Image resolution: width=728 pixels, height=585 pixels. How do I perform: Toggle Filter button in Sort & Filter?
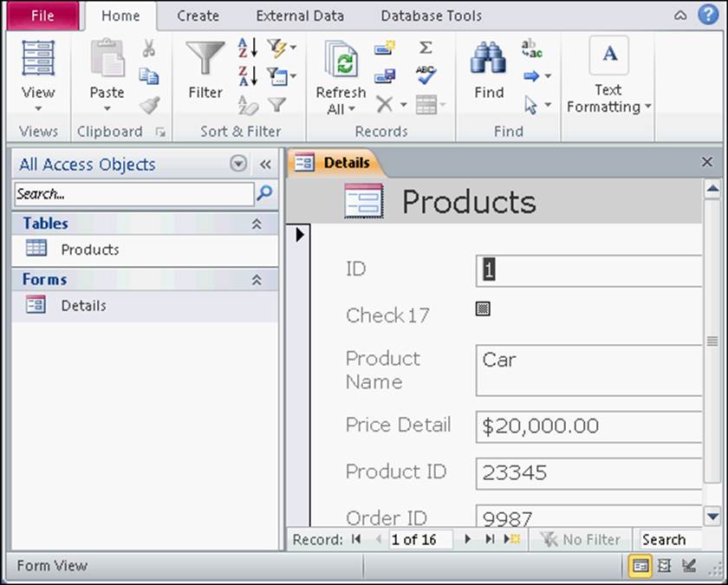coord(276,105)
